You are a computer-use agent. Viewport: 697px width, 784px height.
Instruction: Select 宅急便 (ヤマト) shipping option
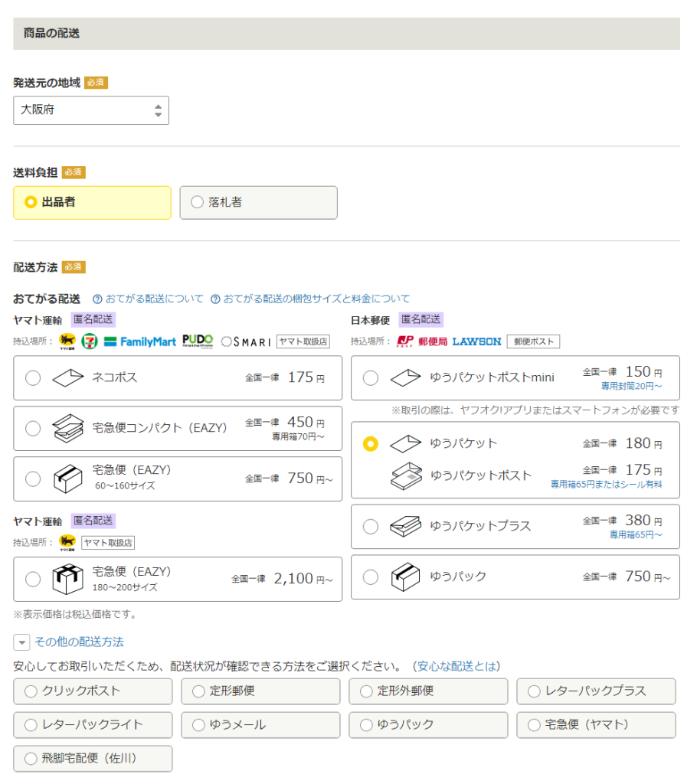point(596,725)
